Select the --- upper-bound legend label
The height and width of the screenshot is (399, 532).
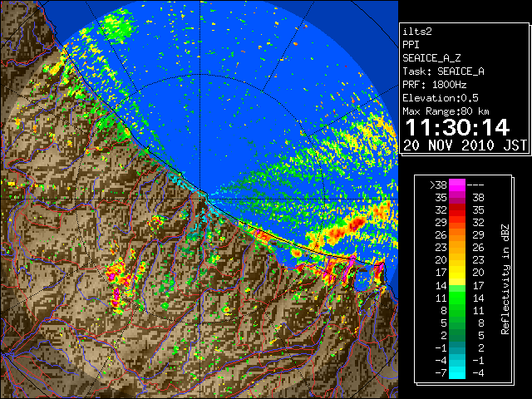pos(475,185)
